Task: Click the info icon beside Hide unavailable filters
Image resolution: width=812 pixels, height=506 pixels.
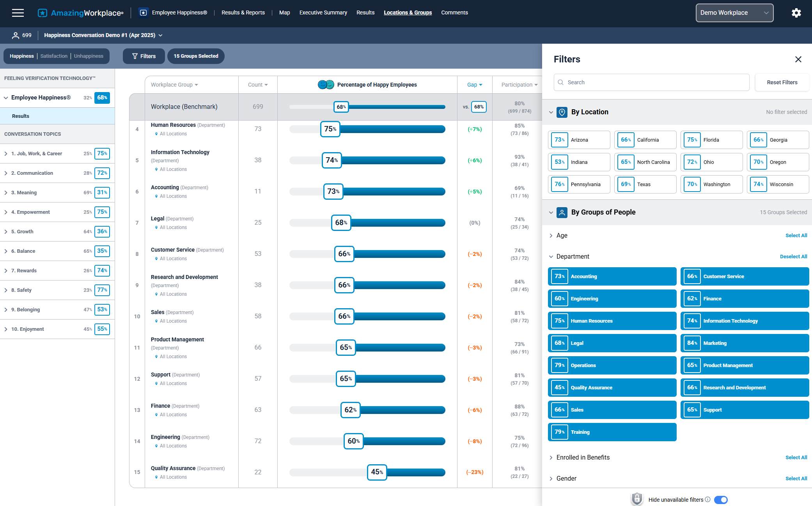Action: click(x=707, y=499)
